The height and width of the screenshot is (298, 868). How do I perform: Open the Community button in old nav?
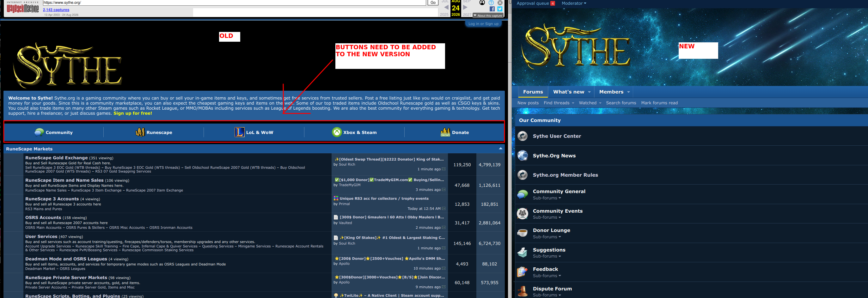[x=53, y=132]
